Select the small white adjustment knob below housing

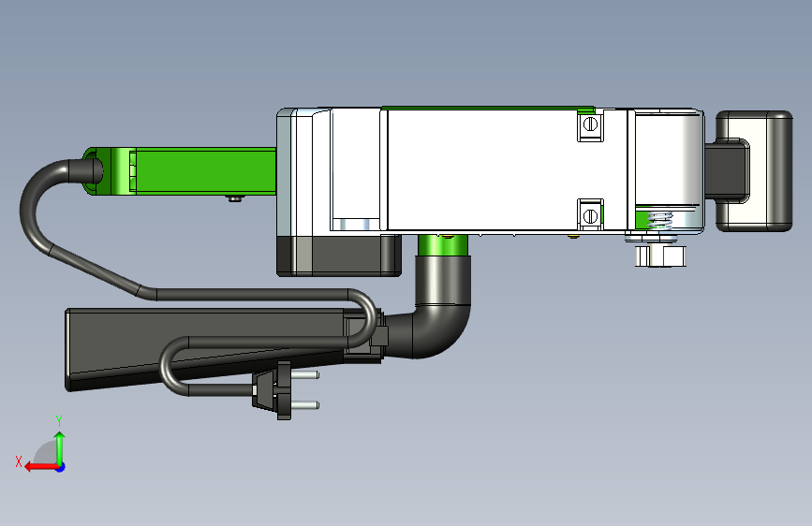click(x=660, y=256)
